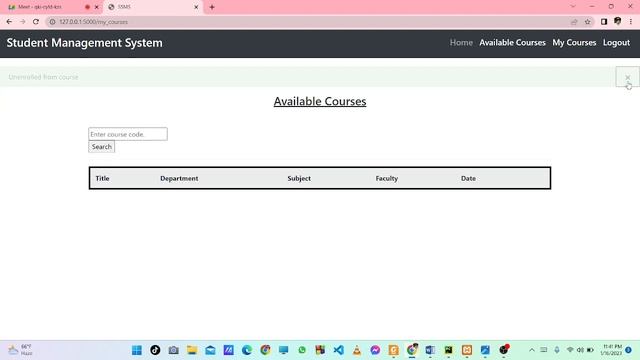Bookmark this page with the star icon

(x=588, y=22)
